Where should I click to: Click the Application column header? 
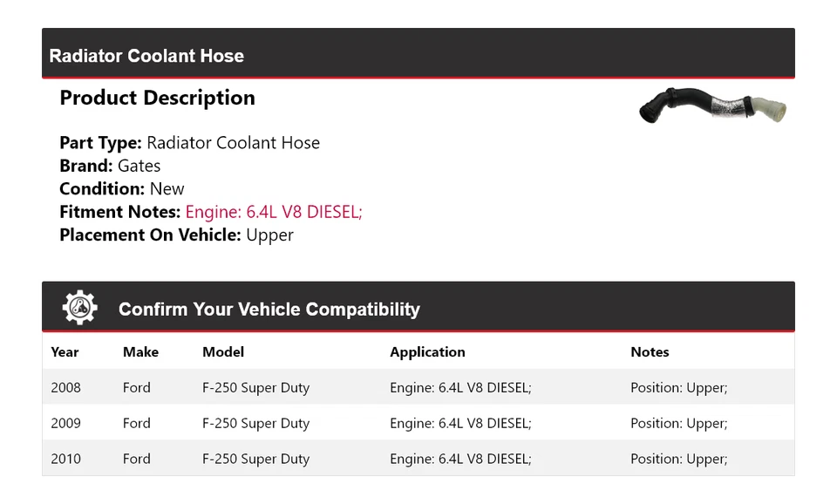pyautogui.click(x=427, y=352)
